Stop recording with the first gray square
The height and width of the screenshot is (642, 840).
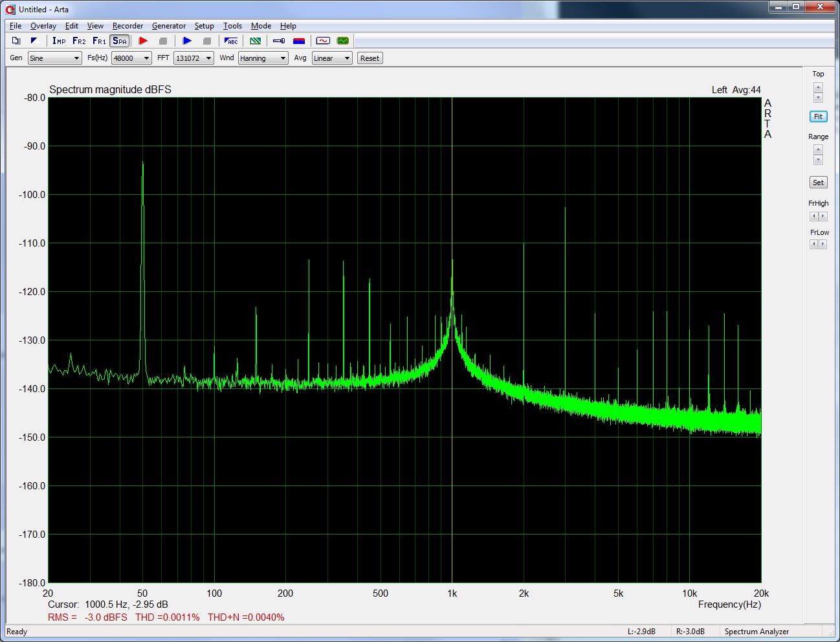coord(163,41)
